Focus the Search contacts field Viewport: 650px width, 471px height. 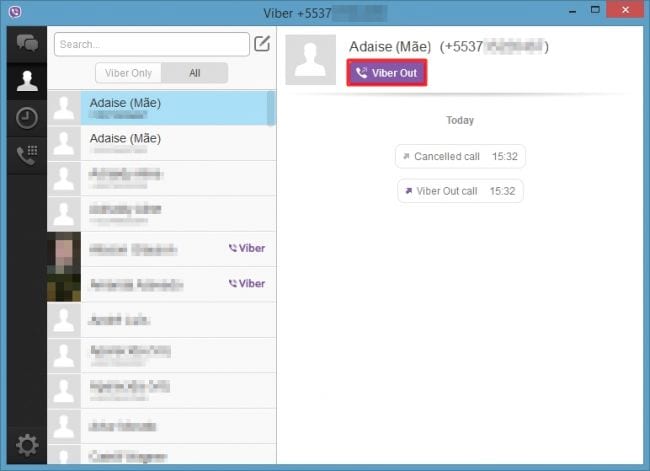click(152, 44)
